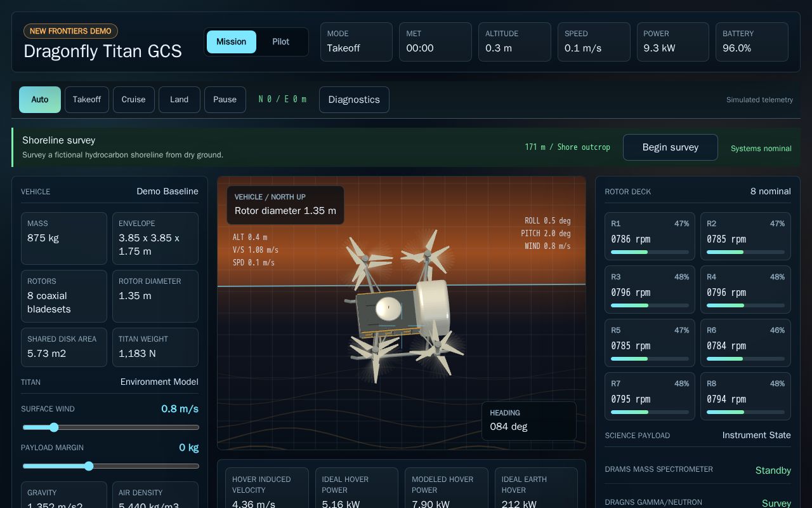Select rotor R7 card
This screenshot has height=508, width=812.
pyautogui.click(x=650, y=396)
